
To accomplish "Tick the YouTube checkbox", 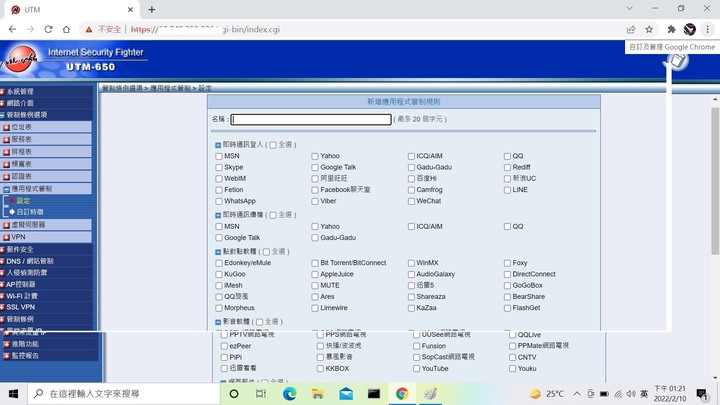I will click(416, 368).
